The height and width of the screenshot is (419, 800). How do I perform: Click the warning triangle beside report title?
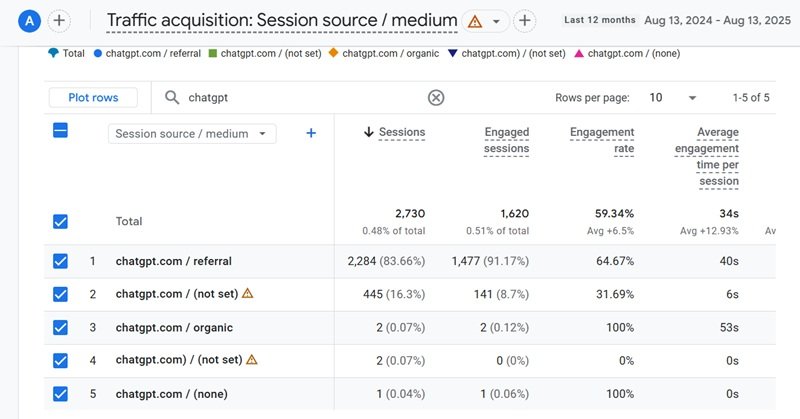pyautogui.click(x=475, y=21)
